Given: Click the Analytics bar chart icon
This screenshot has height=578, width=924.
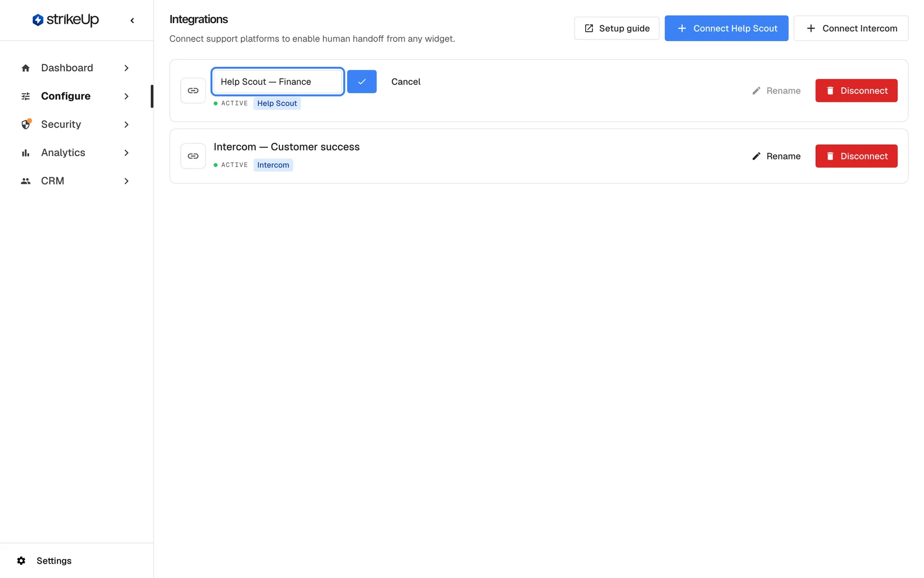Looking at the screenshot, I should [26, 153].
